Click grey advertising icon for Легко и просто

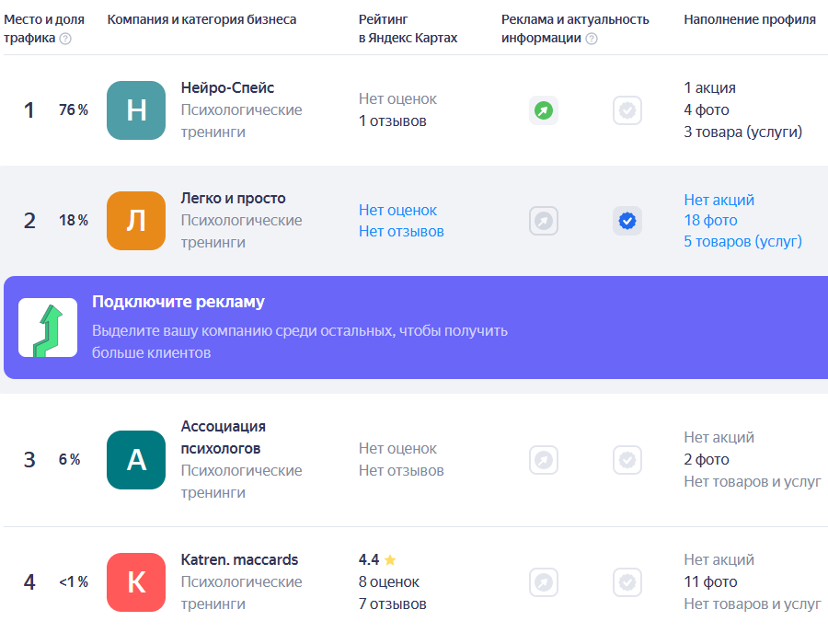click(544, 221)
